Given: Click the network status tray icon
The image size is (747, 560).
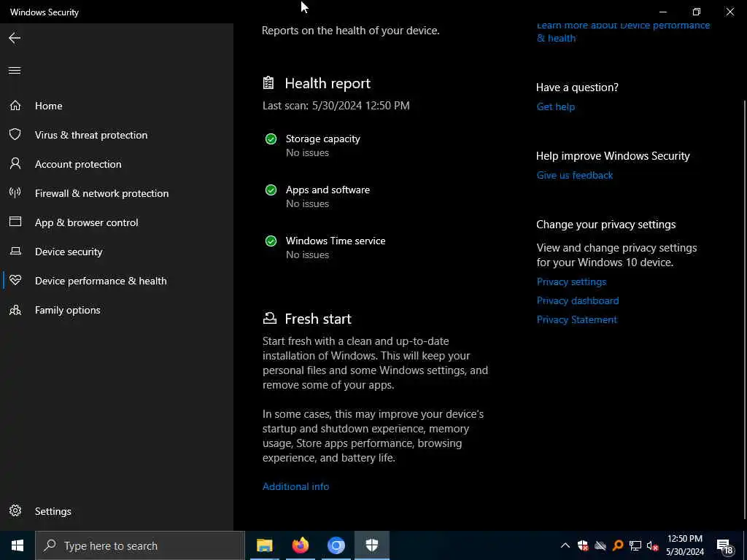Looking at the screenshot, I should point(635,545).
